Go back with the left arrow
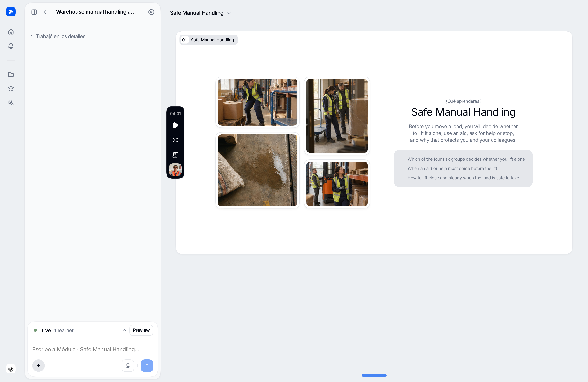This screenshot has height=382, width=588. pyautogui.click(x=47, y=12)
